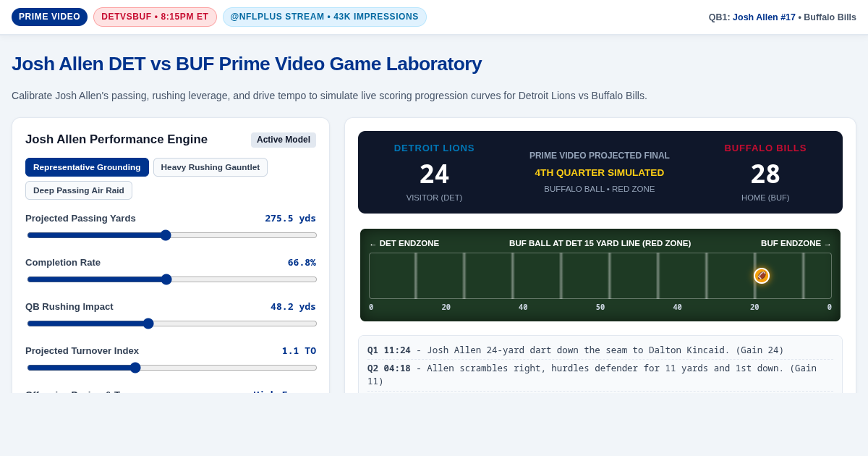This screenshot has height=456, width=868.
Task: Click the HOME (BUF) label
Action: tap(765, 198)
